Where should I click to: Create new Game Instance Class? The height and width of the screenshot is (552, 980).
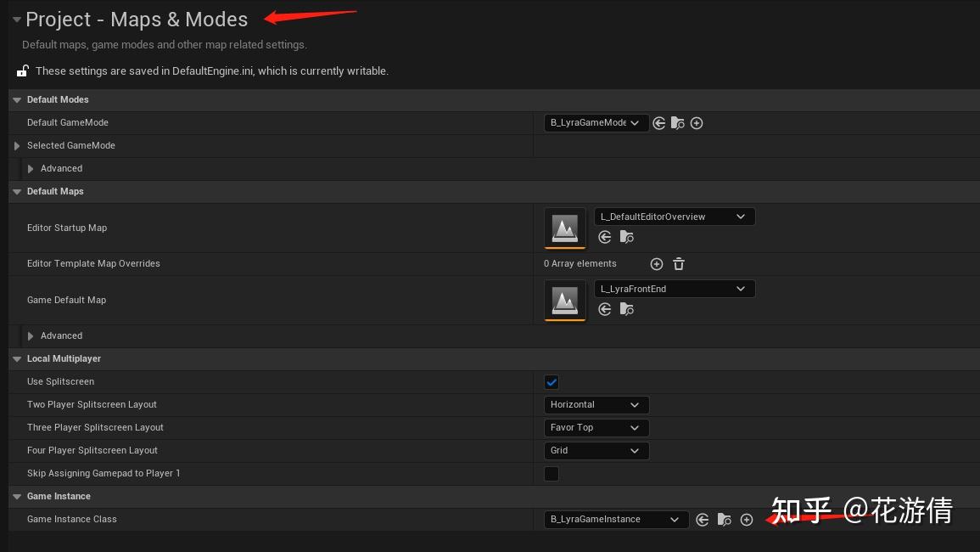747,520
